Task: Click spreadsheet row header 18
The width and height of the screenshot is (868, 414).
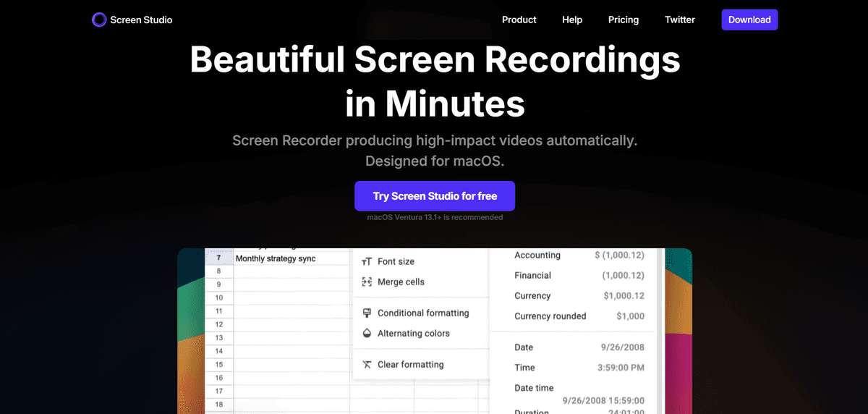Action: point(219,404)
